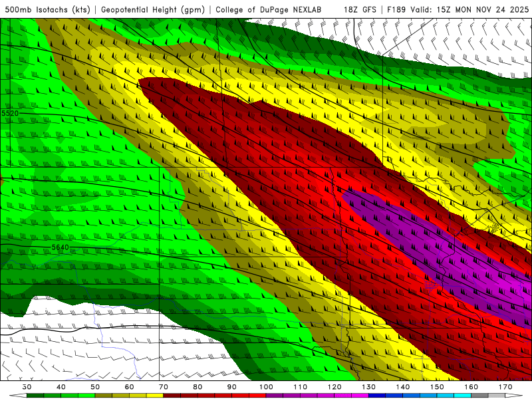The height and width of the screenshot is (399, 532).
Task: Click the darkest green swatch in the color bar
Action: click(x=35, y=396)
